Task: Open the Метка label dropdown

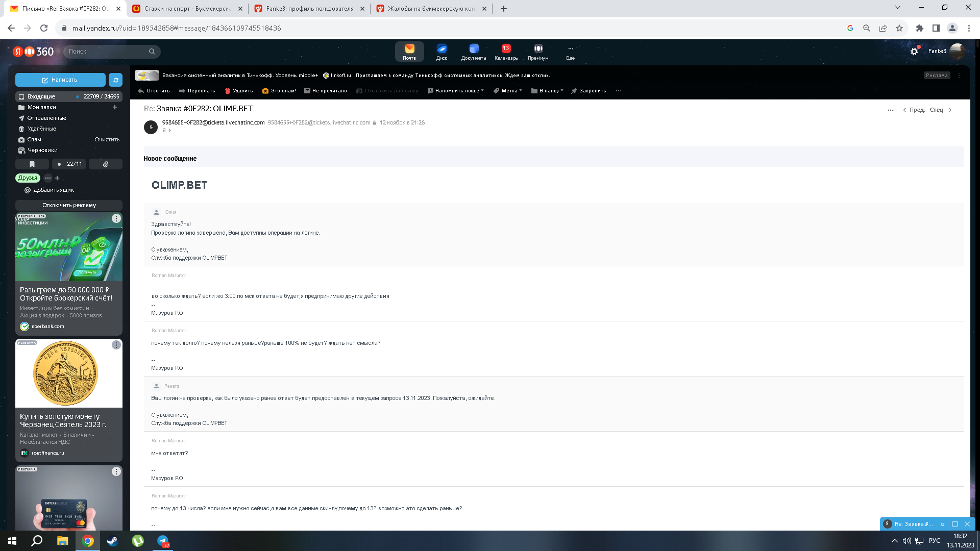Action: coord(508,91)
